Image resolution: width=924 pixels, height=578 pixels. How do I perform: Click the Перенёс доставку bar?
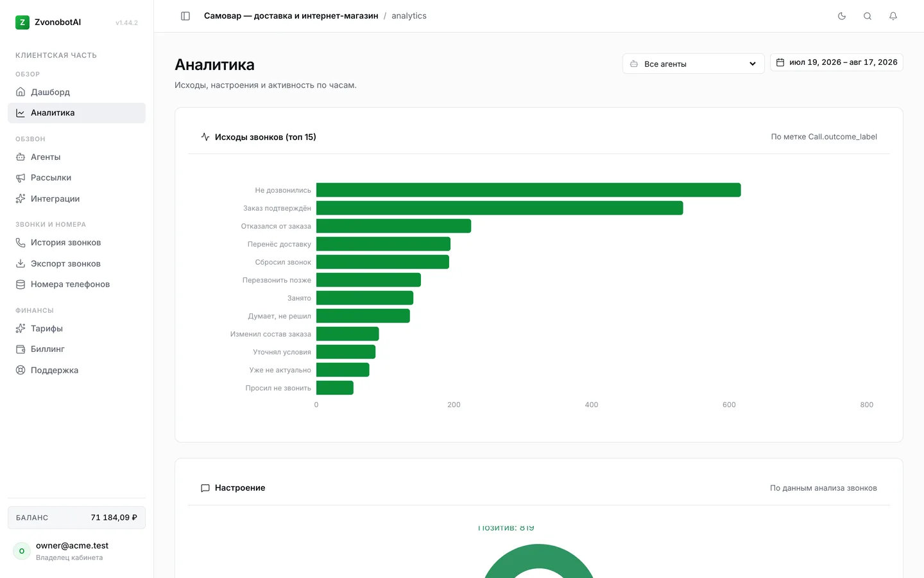tap(383, 244)
